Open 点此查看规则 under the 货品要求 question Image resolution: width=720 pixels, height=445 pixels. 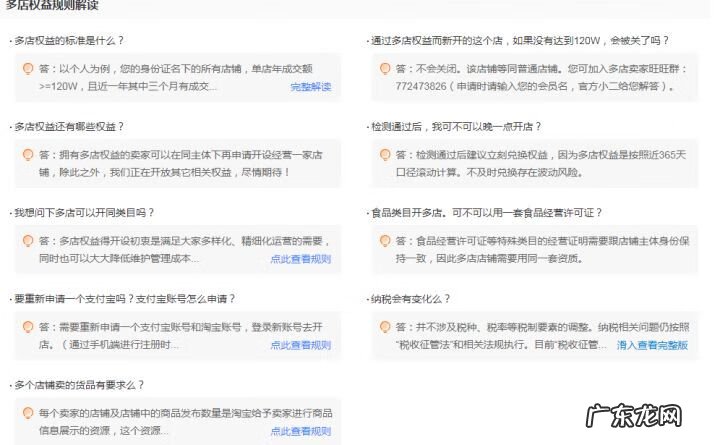[x=300, y=431]
